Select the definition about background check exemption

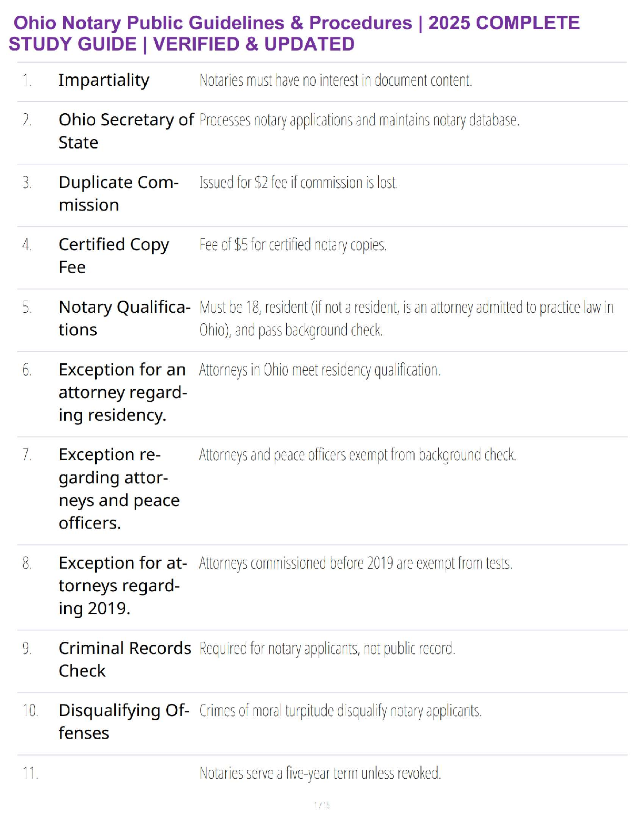point(357,455)
